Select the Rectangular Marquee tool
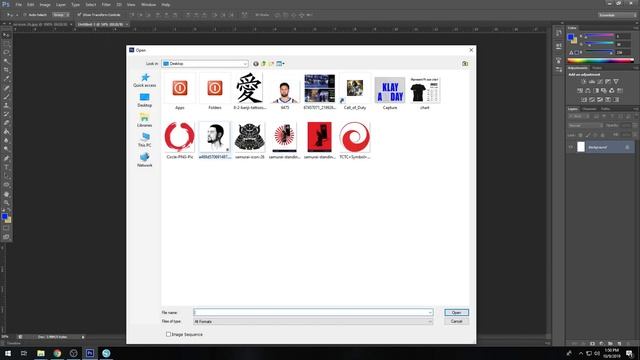 pyautogui.click(x=6, y=44)
